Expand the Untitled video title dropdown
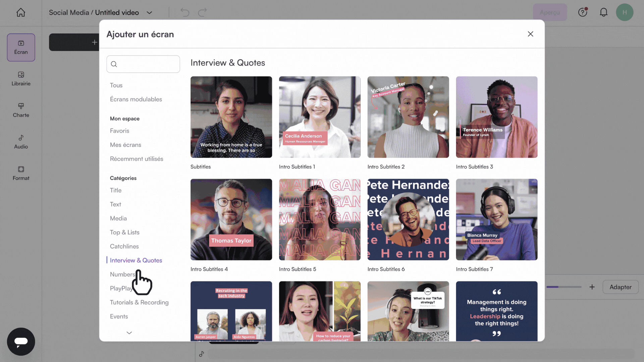The height and width of the screenshot is (362, 644). pos(150,13)
